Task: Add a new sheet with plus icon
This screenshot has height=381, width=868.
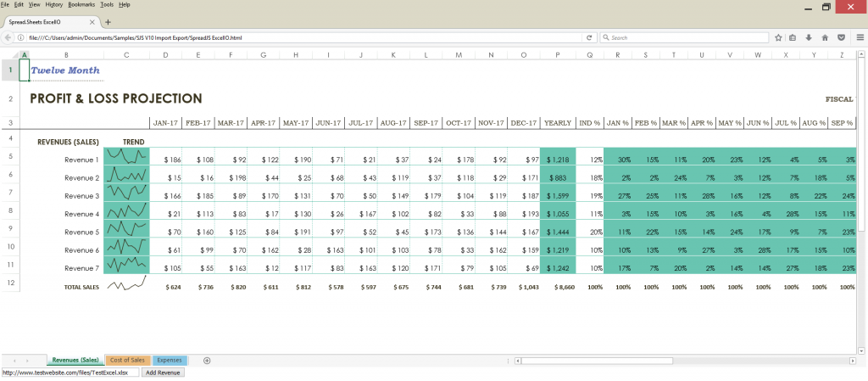Action: coord(207,361)
